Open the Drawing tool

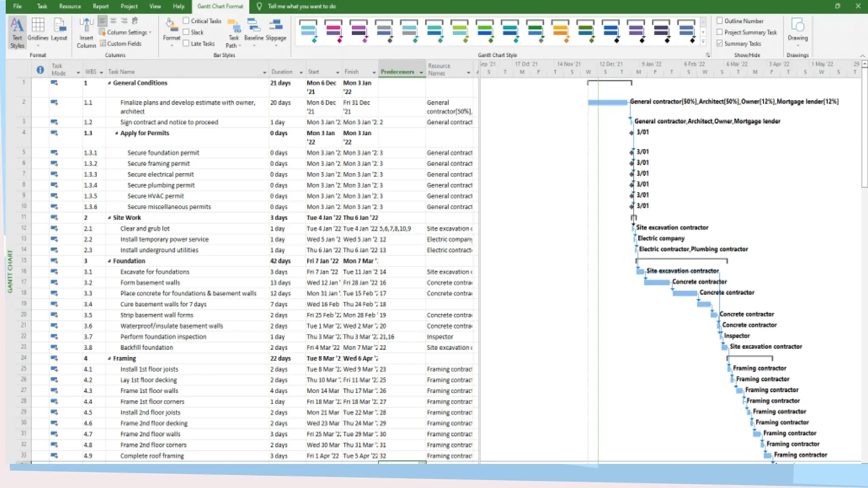click(x=797, y=30)
